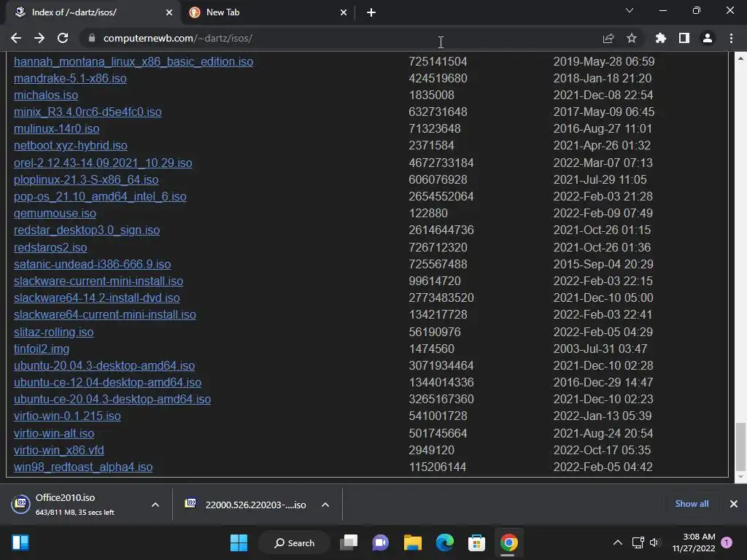
Task: Click the page vertical scrollbar thumb
Action: click(740, 446)
